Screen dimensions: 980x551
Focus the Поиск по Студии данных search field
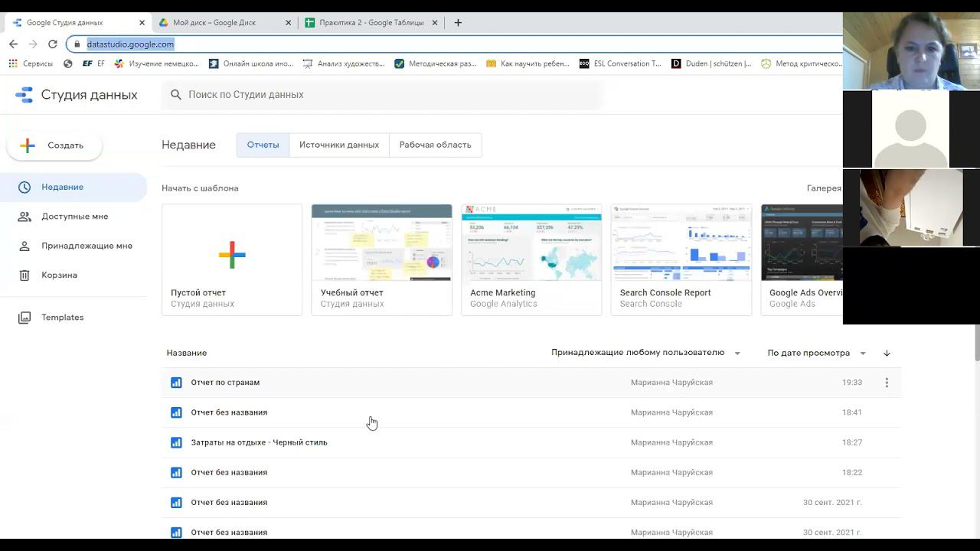(381, 95)
